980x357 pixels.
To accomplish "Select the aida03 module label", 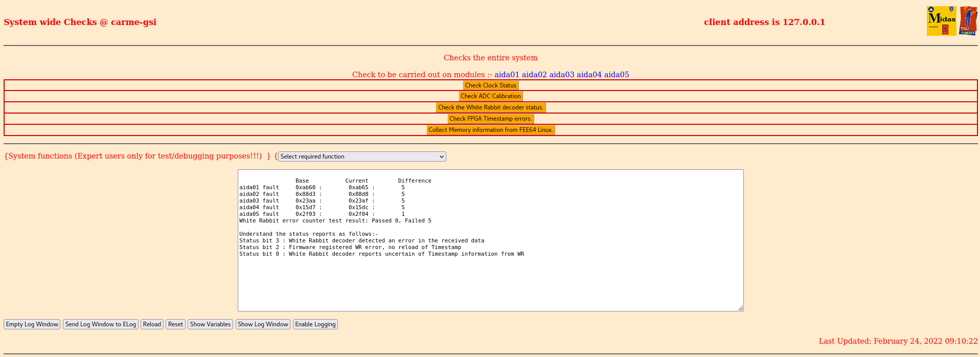I will (x=561, y=75).
